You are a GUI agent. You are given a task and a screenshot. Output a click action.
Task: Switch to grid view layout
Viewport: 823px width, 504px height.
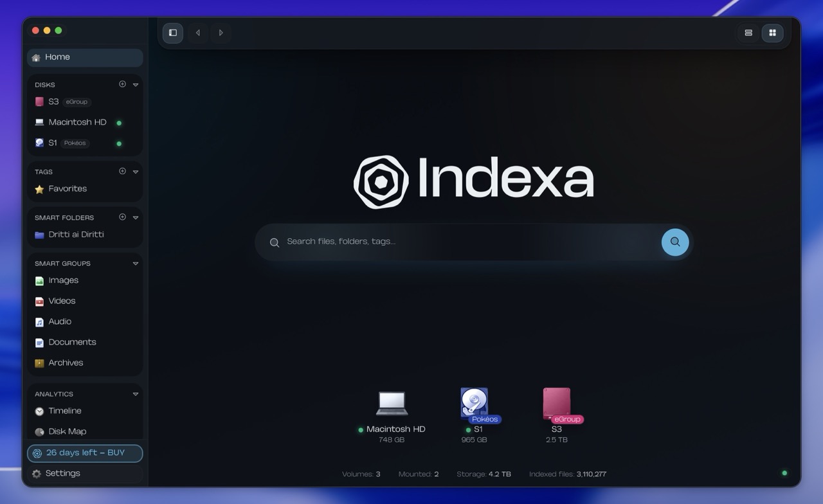[x=772, y=33]
